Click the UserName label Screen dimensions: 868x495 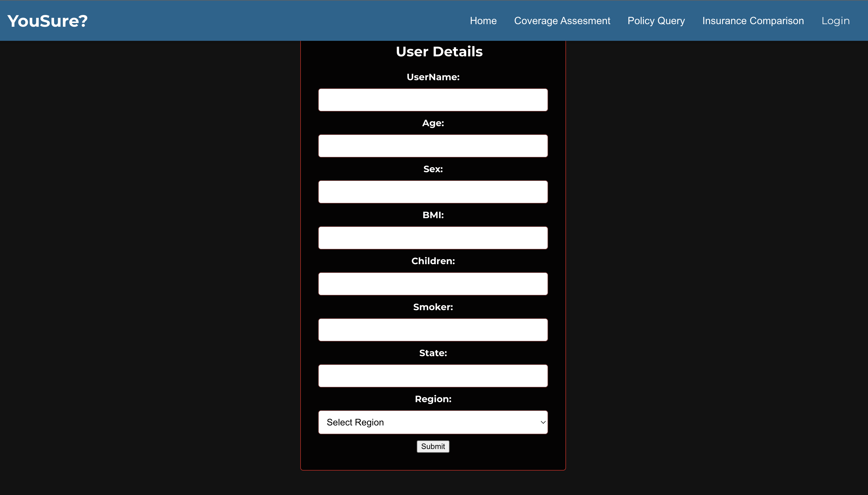(x=433, y=77)
